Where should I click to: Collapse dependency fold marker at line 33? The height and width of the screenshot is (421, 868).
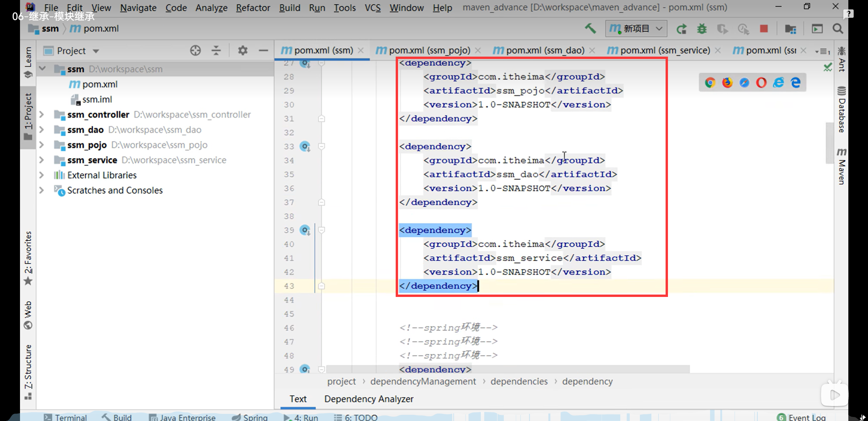(x=321, y=146)
